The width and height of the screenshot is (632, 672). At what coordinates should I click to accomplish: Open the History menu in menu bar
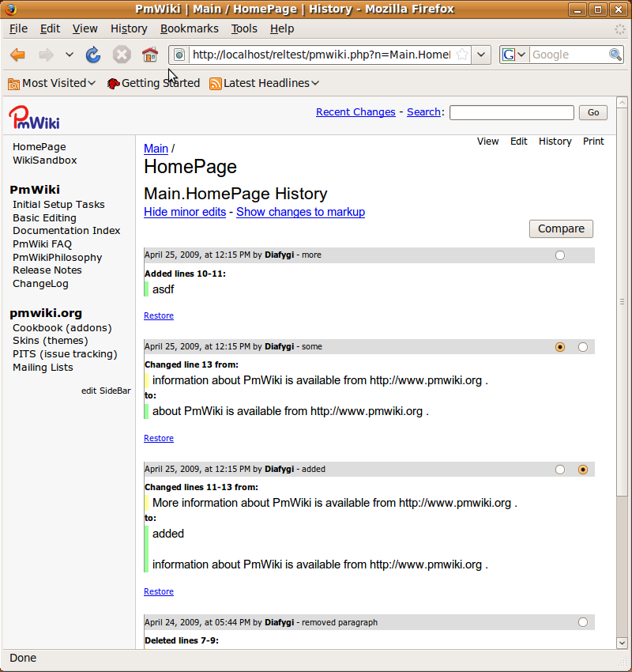(x=129, y=28)
